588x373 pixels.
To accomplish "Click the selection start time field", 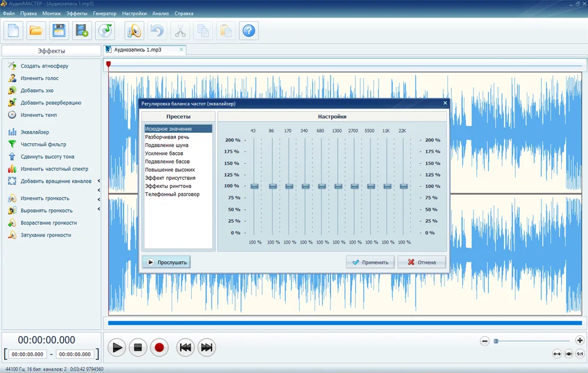I will [x=28, y=354].
